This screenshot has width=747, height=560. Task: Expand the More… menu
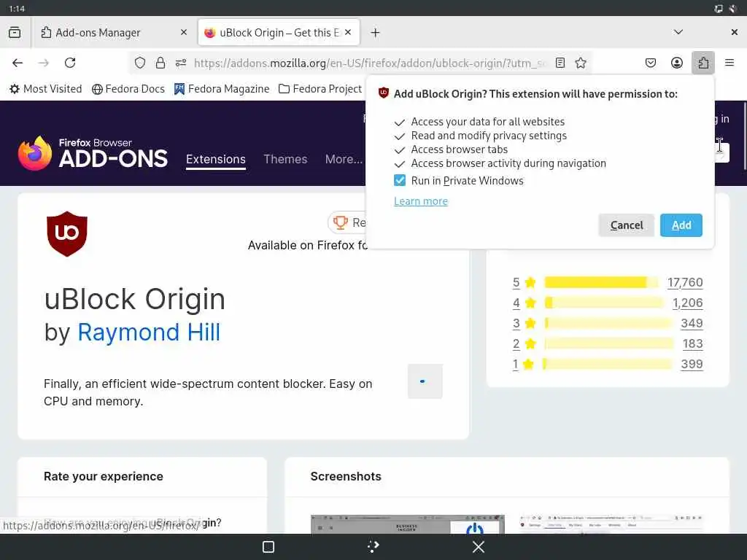(x=344, y=159)
